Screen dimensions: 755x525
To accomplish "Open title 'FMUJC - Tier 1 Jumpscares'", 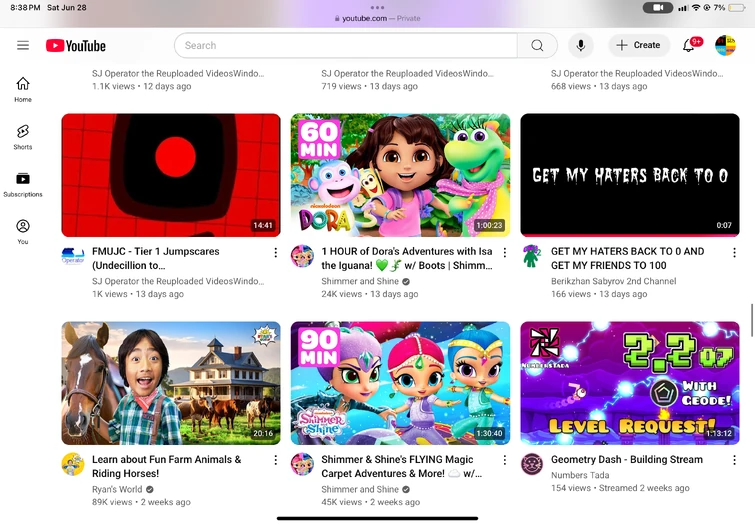I will pos(156,258).
